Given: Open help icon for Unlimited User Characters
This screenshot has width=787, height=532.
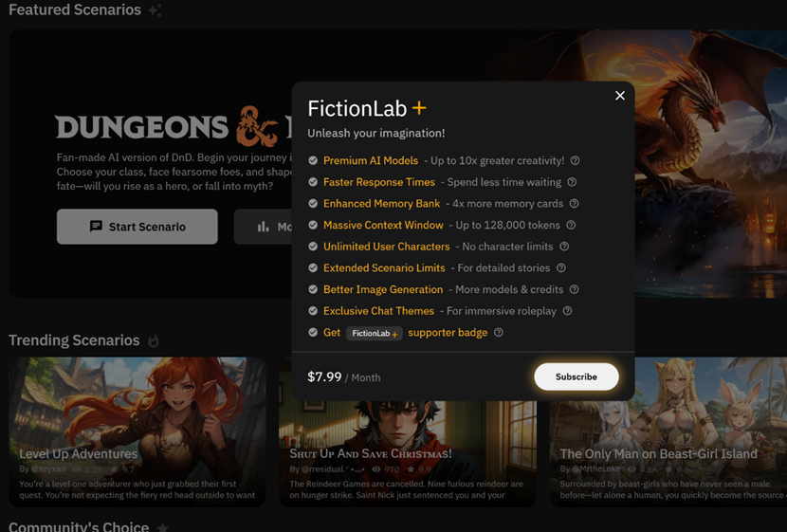Looking at the screenshot, I should (564, 247).
